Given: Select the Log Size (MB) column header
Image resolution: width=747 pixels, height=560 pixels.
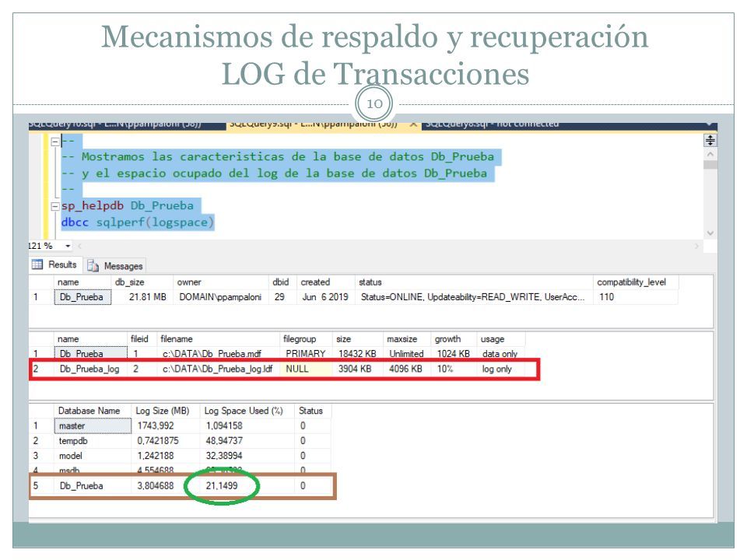Looking at the screenshot, I should (x=165, y=411).
